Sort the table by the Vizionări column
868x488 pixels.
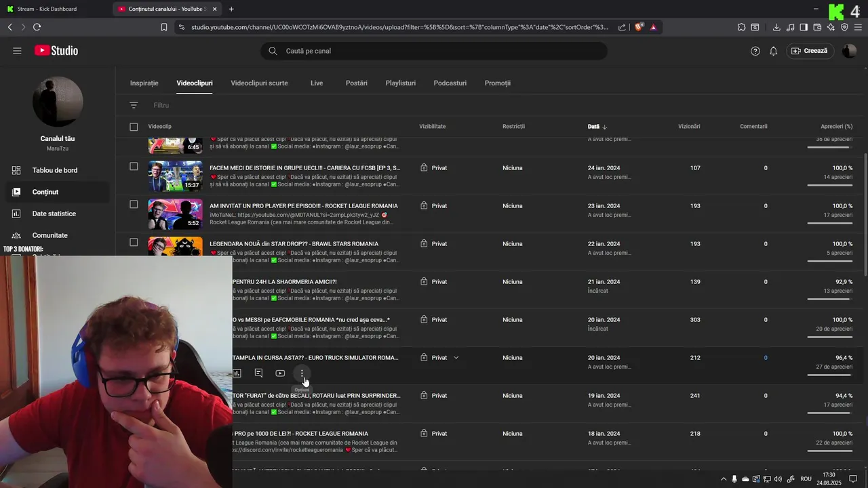(689, 127)
